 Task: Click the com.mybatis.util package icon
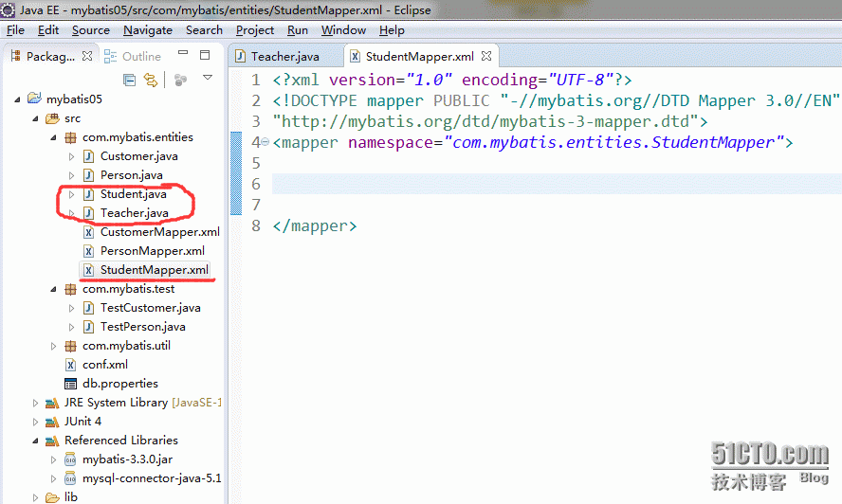[x=70, y=346]
